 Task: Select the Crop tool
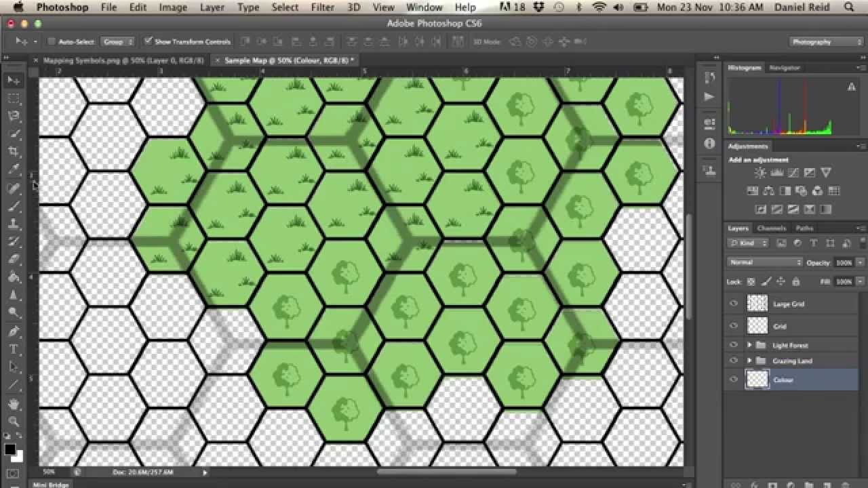pos(14,152)
